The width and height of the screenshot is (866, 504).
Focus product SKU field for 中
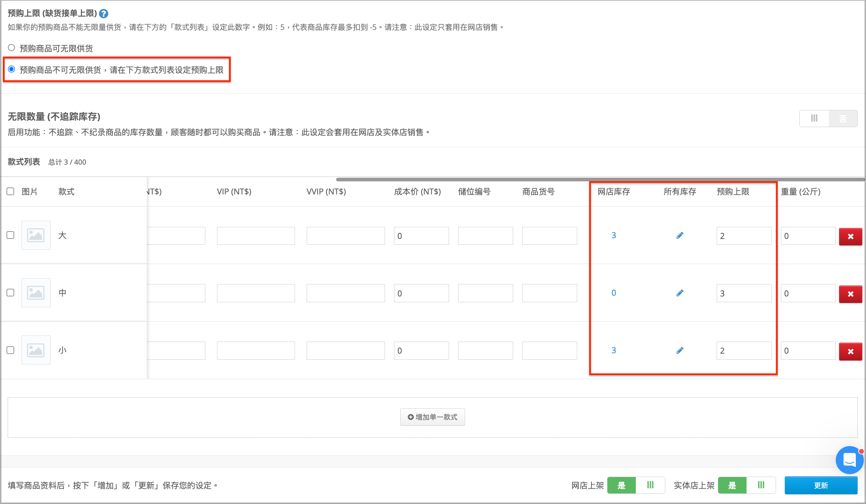point(550,293)
